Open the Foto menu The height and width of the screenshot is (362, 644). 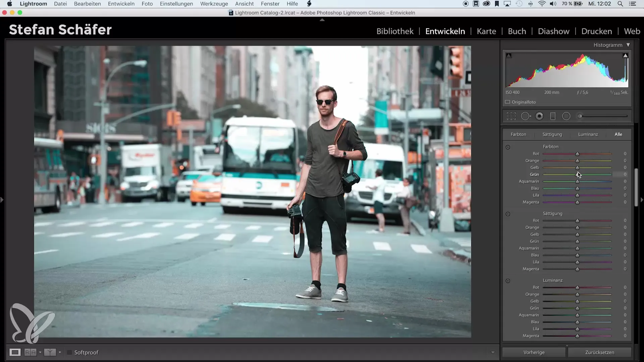147,4
